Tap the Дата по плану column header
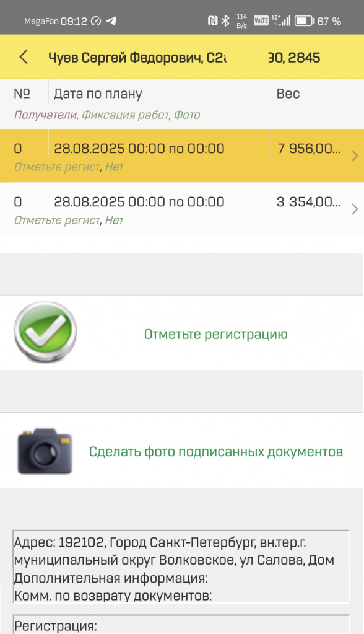The height and width of the screenshot is (634, 364). (x=98, y=94)
